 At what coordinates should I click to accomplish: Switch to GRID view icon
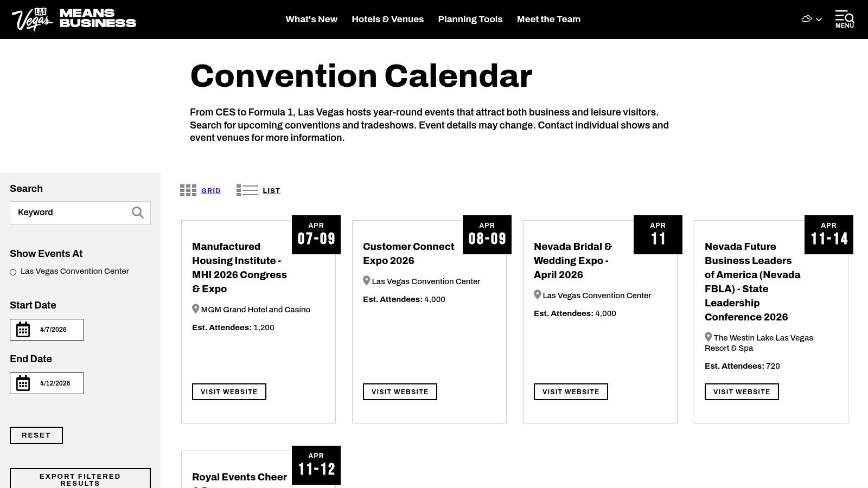(188, 190)
